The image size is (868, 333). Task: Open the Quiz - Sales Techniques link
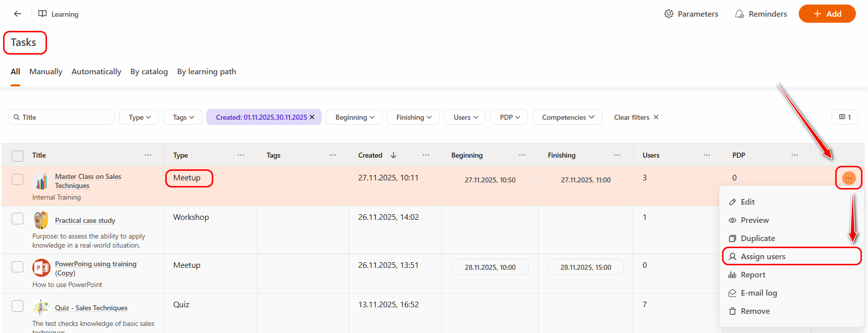pyautogui.click(x=91, y=308)
